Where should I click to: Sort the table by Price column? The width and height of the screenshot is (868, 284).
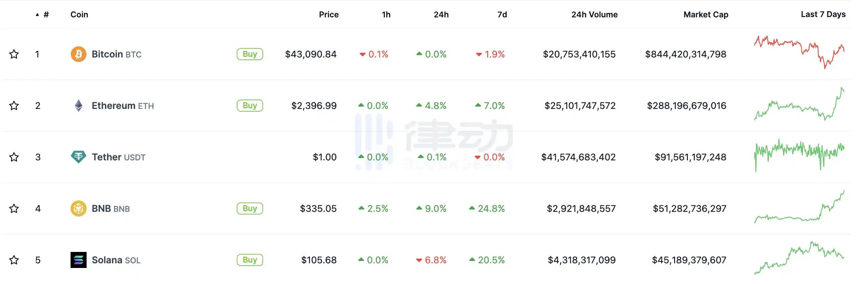pos(329,14)
